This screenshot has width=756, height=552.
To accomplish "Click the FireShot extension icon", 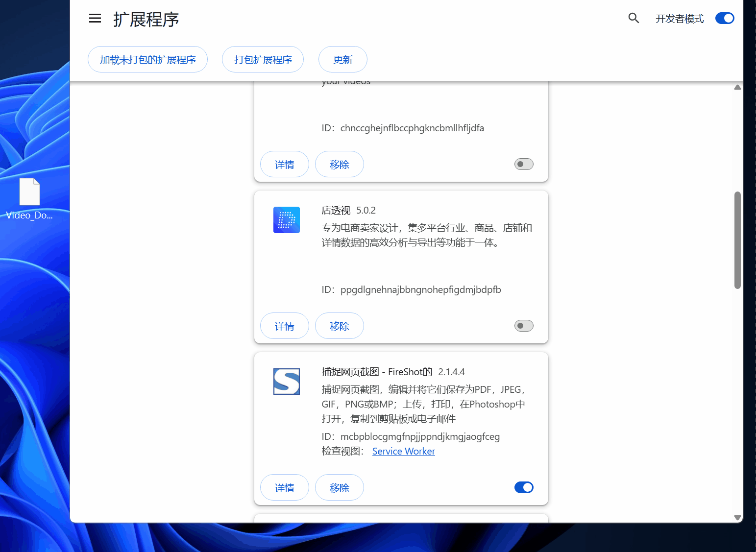I will (286, 382).
